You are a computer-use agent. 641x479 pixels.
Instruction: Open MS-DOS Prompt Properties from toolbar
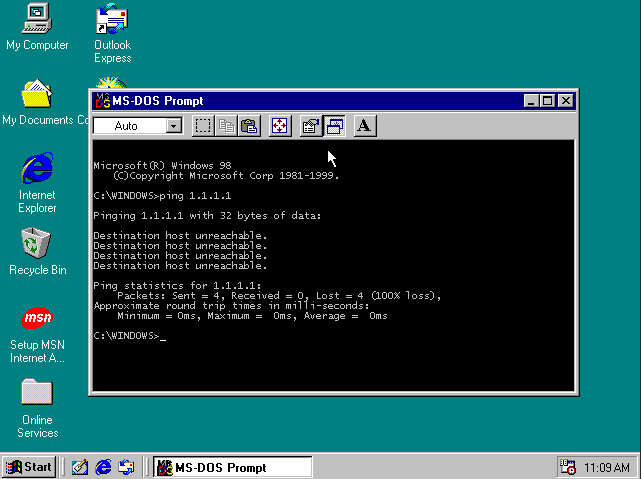[311, 126]
